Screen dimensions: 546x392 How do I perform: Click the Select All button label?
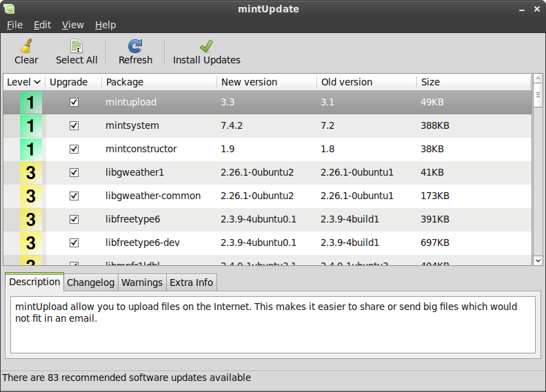click(77, 60)
